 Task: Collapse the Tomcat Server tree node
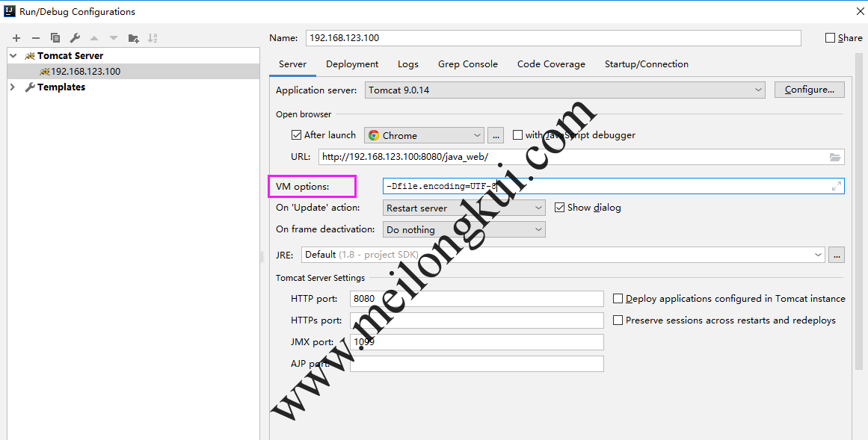point(13,56)
